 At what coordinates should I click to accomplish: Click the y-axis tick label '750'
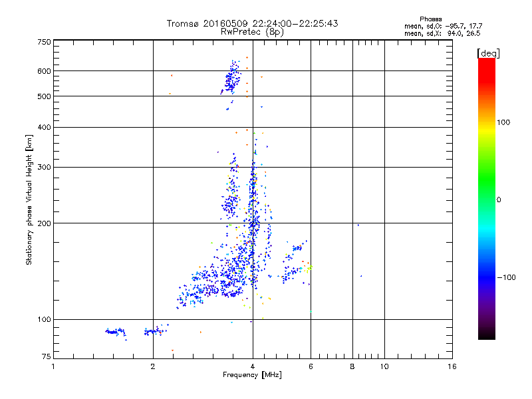click(x=44, y=42)
